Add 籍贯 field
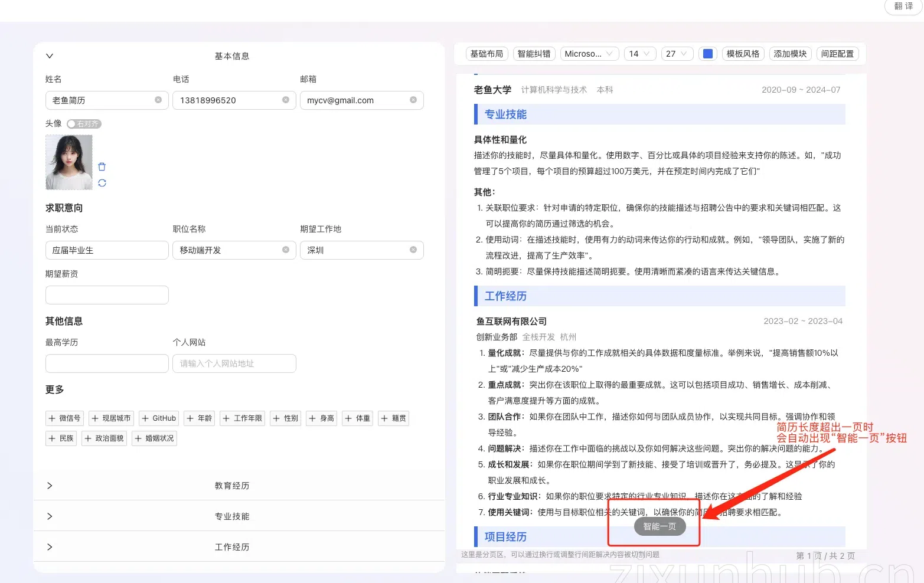924x583 pixels. tap(393, 418)
